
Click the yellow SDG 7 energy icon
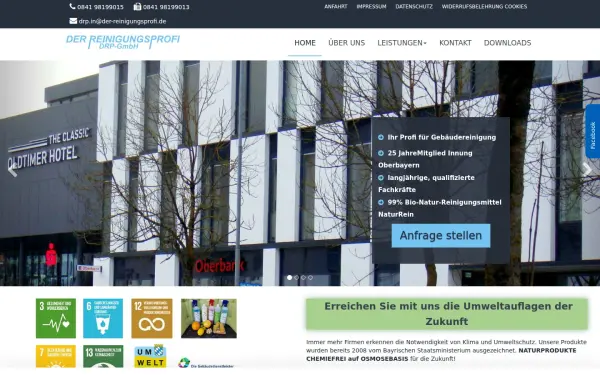(56, 356)
